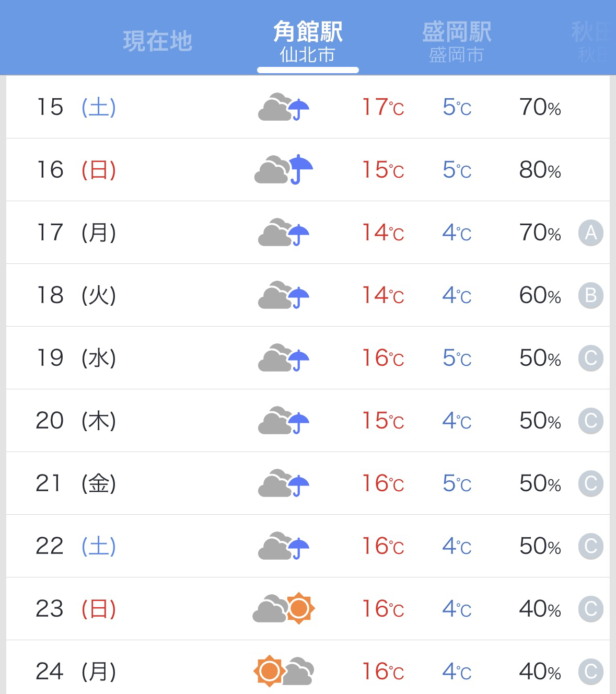Image resolution: width=616 pixels, height=694 pixels.
Task: Click the large umbrella icon on the 16th
Action: [x=301, y=169]
